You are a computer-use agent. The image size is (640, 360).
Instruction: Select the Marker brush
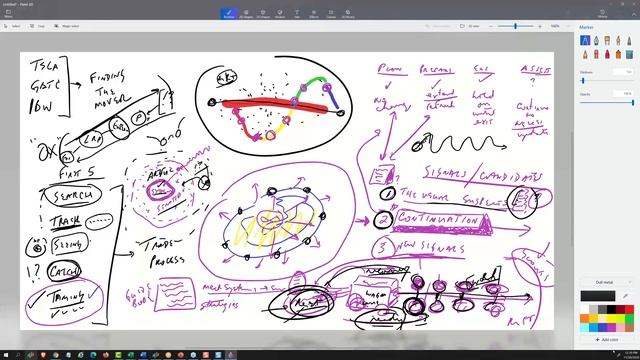click(585, 40)
